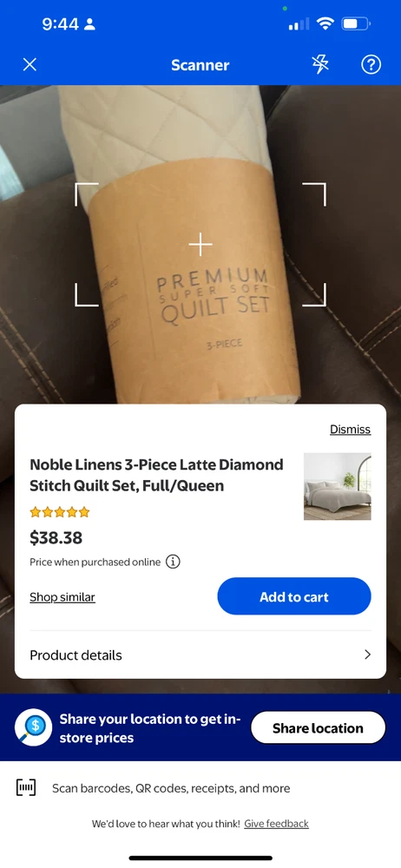Open Shop similar link

pyautogui.click(x=62, y=597)
